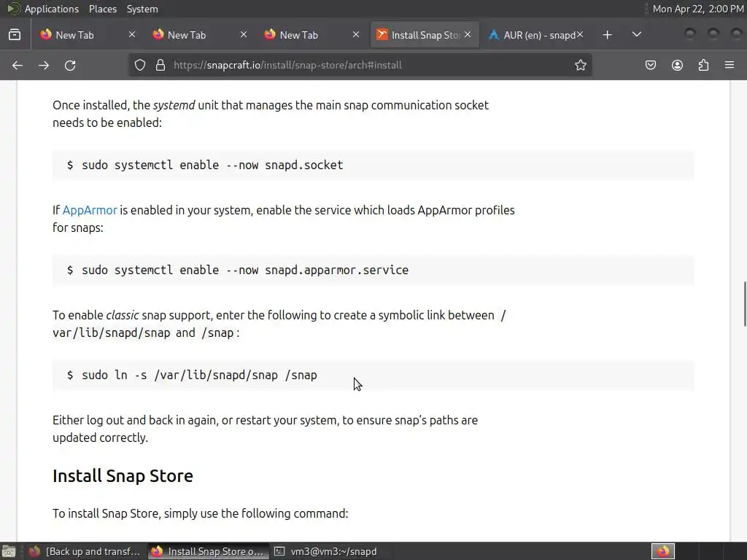Click the sudo ln -s symlink command
This screenshot has width=747, height=560.
pyautogui.click(x=199, y=376)
